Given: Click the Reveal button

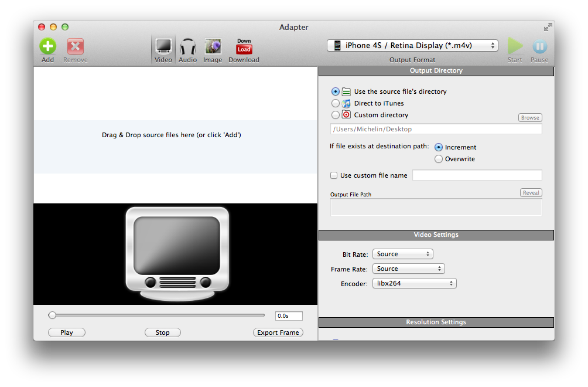Looking at the screenshot, I should click(x=531, y=193).
